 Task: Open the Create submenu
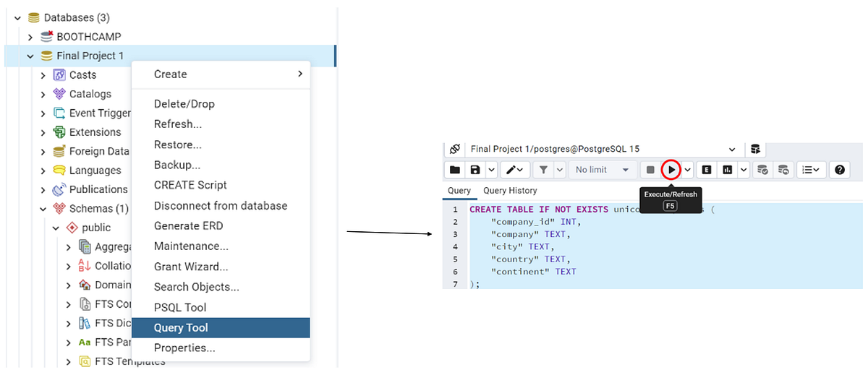coord(221,74)
